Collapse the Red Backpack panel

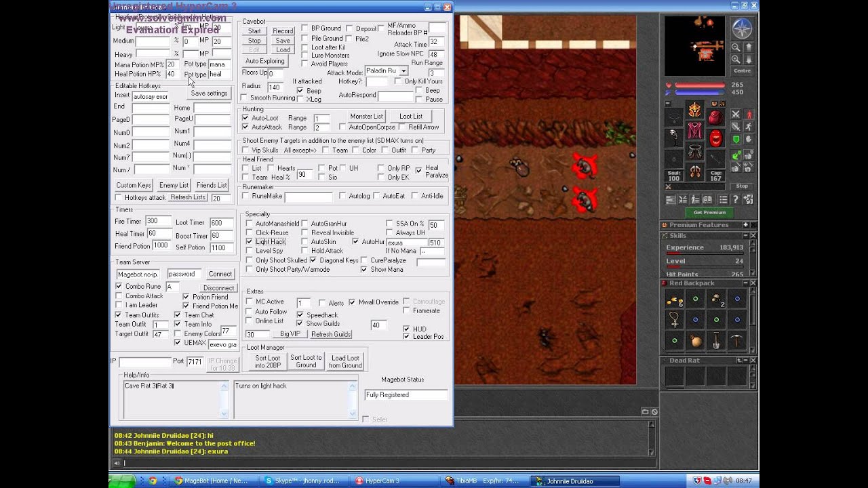(745, 283)
